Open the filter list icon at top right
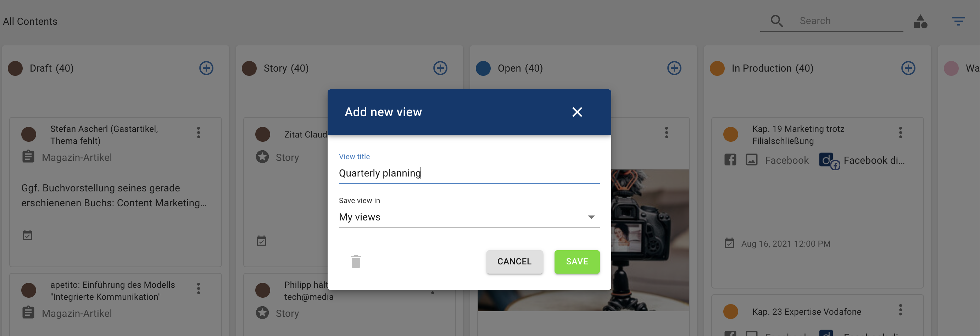This screenshot has width=980, height=336. point(958,21)
